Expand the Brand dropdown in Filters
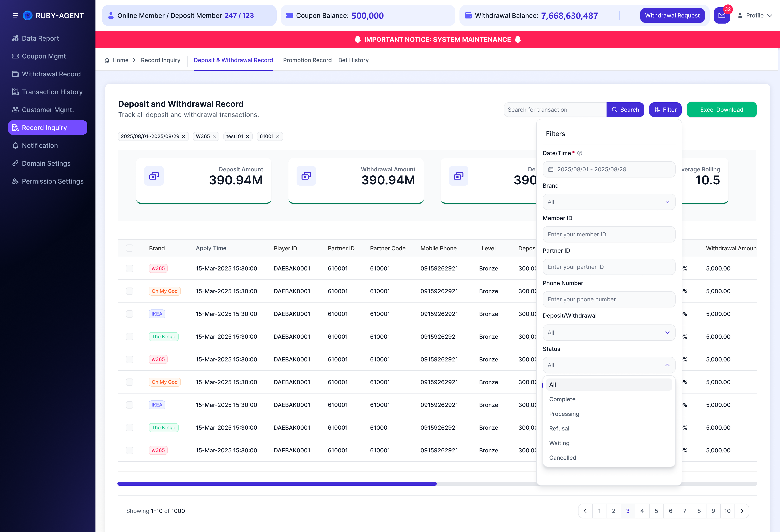Image resolution: width=780 pixels, height=532 pixels. click(609, 202)
